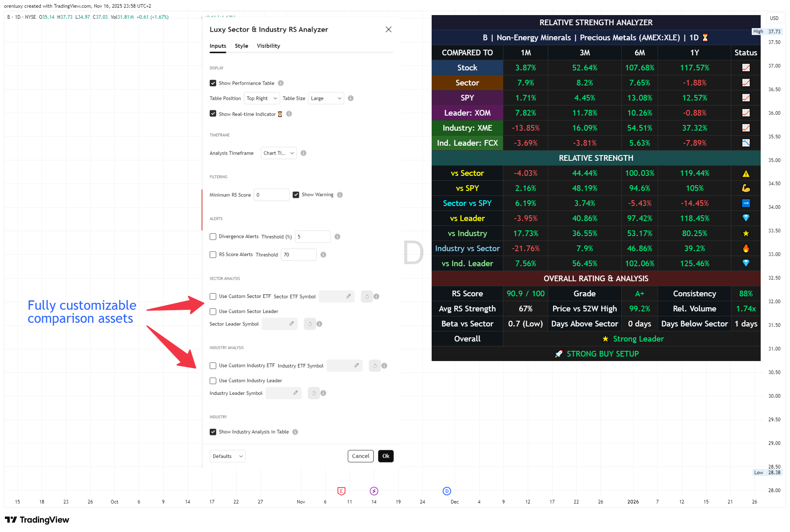Click the earnings E marker on timeline
This screenshot has height=532, width=790.
[x=342, y=491]
